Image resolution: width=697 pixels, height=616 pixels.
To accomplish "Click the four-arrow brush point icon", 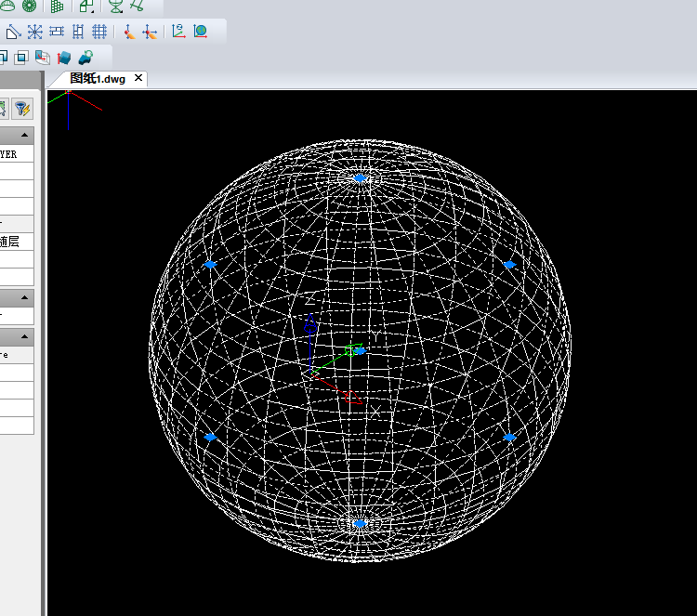I will 150,32.
